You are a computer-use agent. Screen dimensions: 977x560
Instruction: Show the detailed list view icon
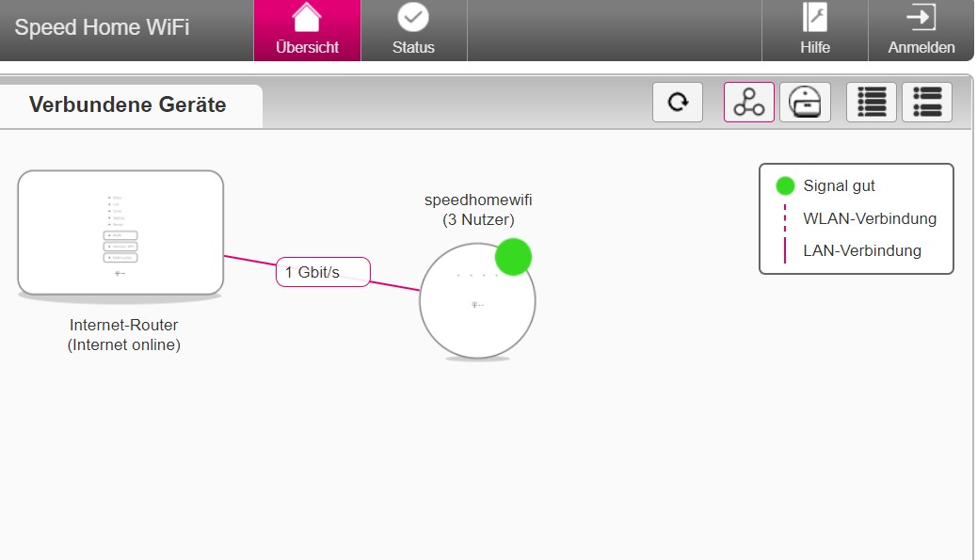click(871, 103)
